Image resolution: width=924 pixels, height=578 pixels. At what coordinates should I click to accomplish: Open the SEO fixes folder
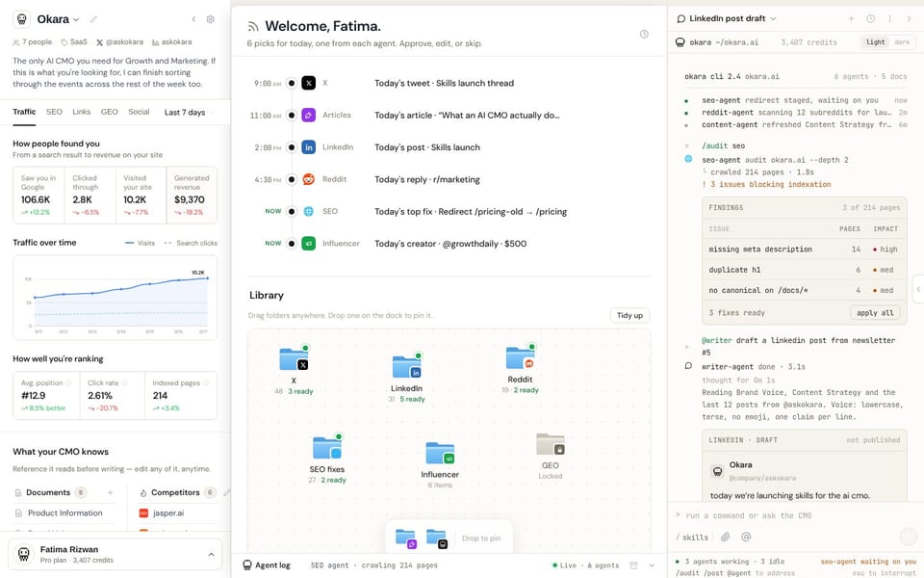327,448
